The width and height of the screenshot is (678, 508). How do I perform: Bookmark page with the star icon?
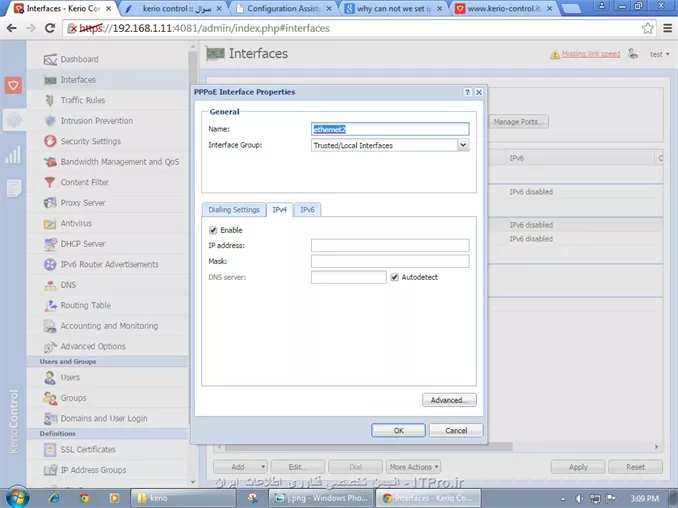[x=648, y=29]
